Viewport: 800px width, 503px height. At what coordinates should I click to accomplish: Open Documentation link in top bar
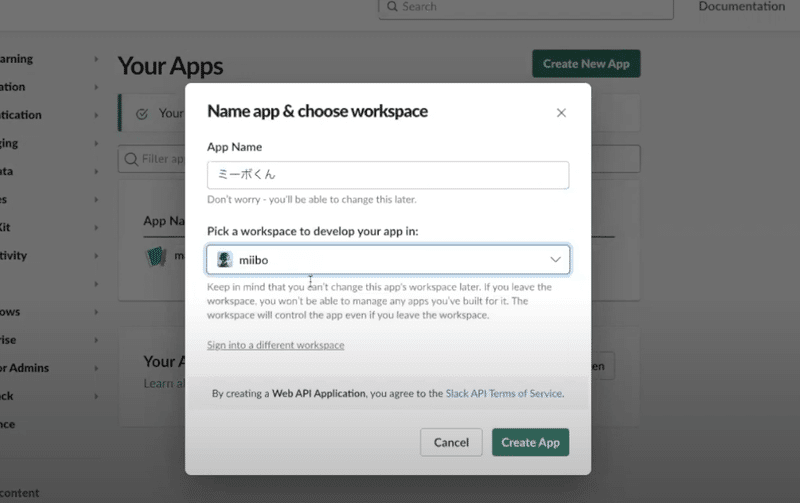click(x=741, y=7)
